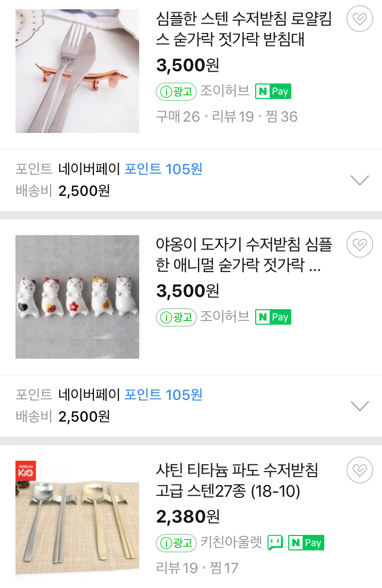This screenshot has height=588, width=382.
Task: Visit 키친아울렛 seller store link
Action: [231, 543]
